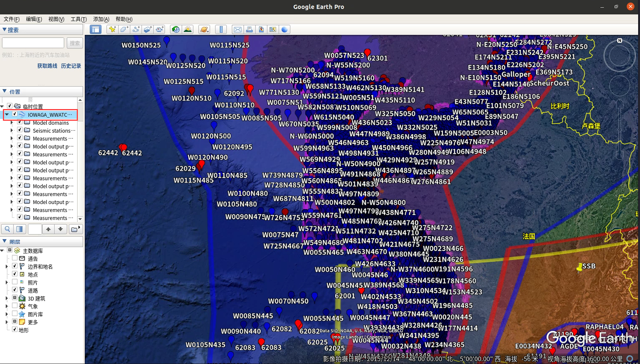Open the Ruler measuring tool
The height and width of the screenshot is (364, 640).
pyautogui.click(x=221, y=29)
